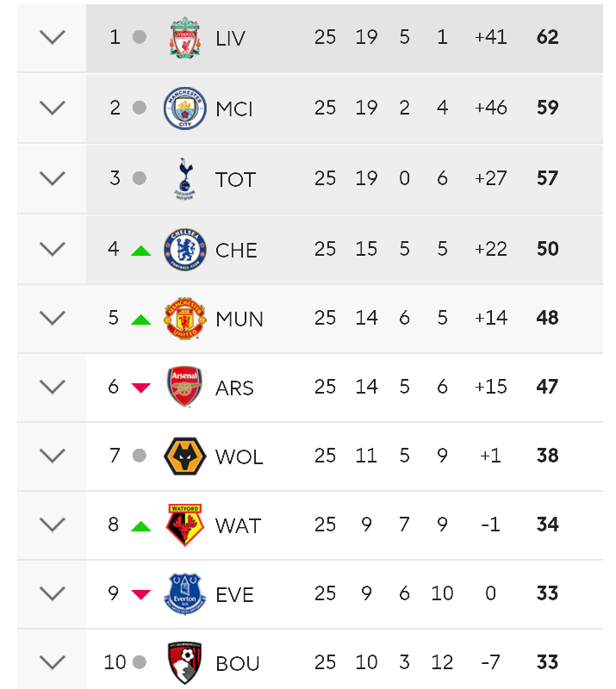Expand the Liverpool row details
The width and height of the screenshot is (616, 689).
pos(53,37)
